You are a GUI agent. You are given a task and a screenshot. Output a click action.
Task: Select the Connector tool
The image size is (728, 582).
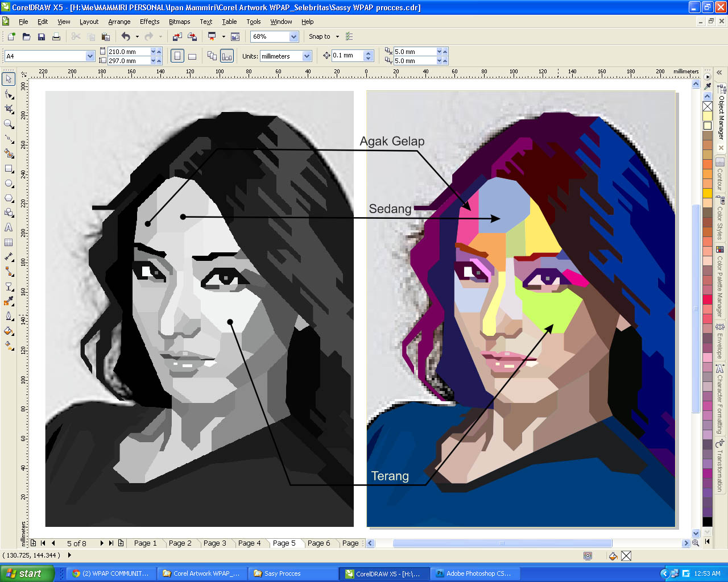coord(9,272)
